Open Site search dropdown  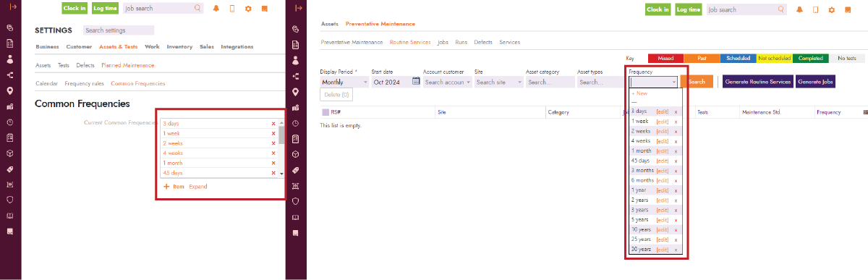[x=498, y=82]
